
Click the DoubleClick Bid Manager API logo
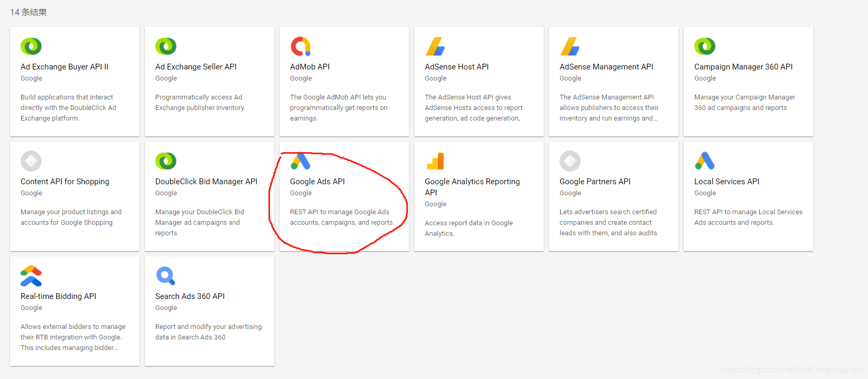[166, 161]
